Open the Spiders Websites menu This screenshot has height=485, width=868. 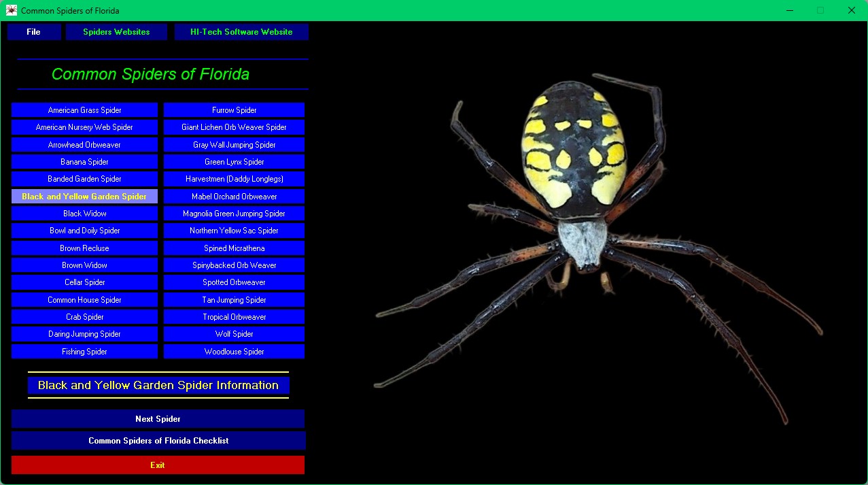pyautogui.click(x=116, y=32)
